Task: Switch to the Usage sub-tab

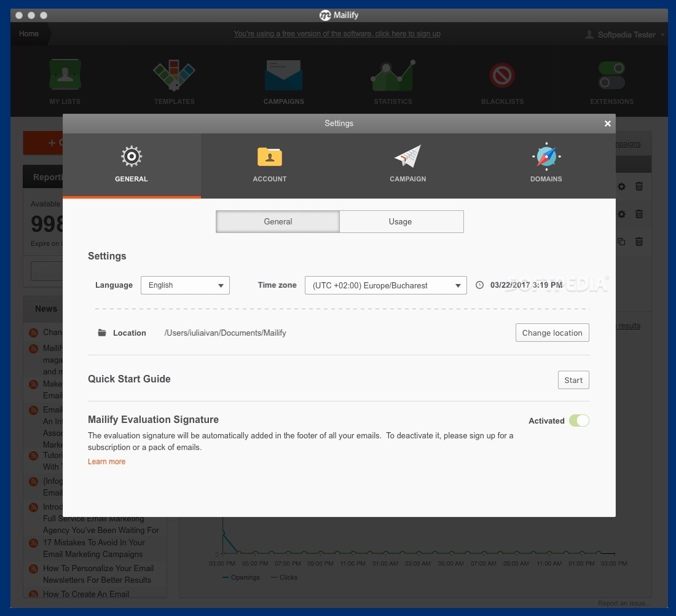Action: pyautogui.click(x=401, y=221)
